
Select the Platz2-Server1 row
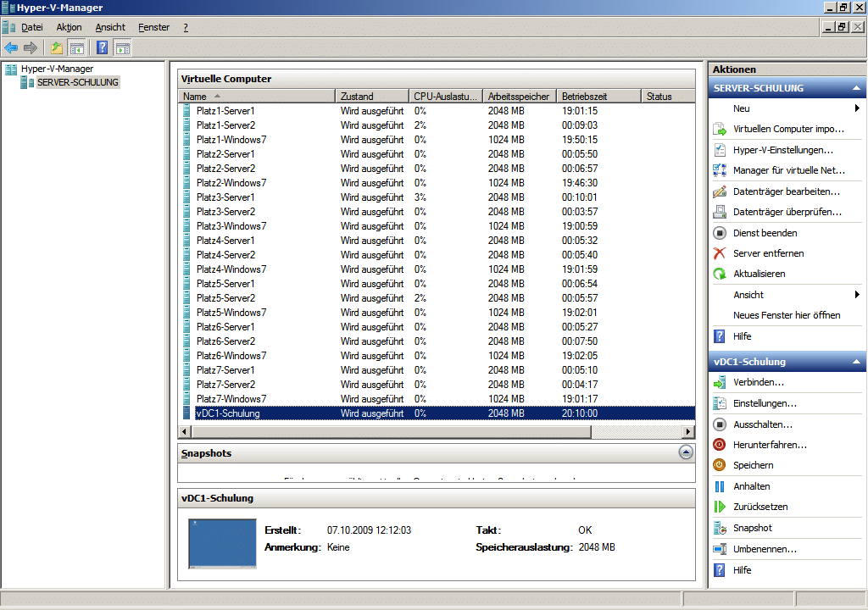(437, 154)
